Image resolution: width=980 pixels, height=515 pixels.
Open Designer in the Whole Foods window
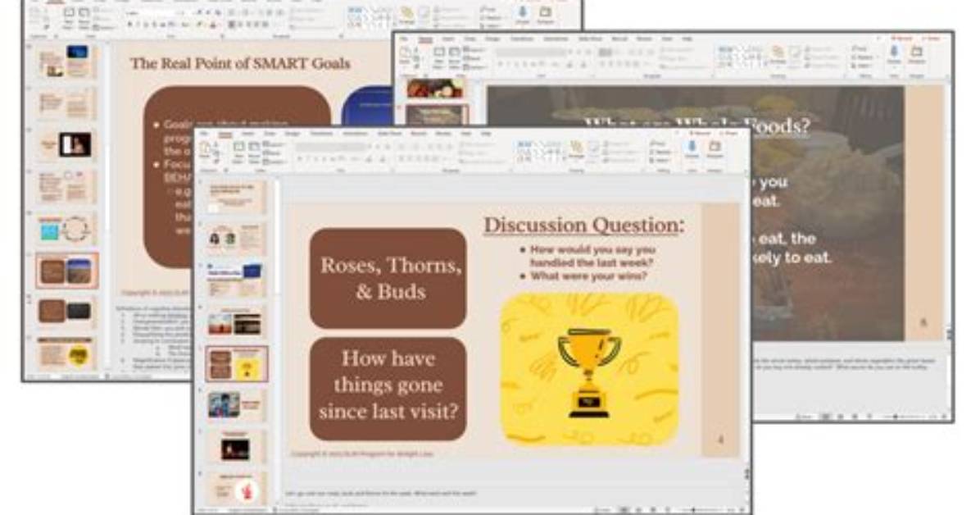[917, 54]
